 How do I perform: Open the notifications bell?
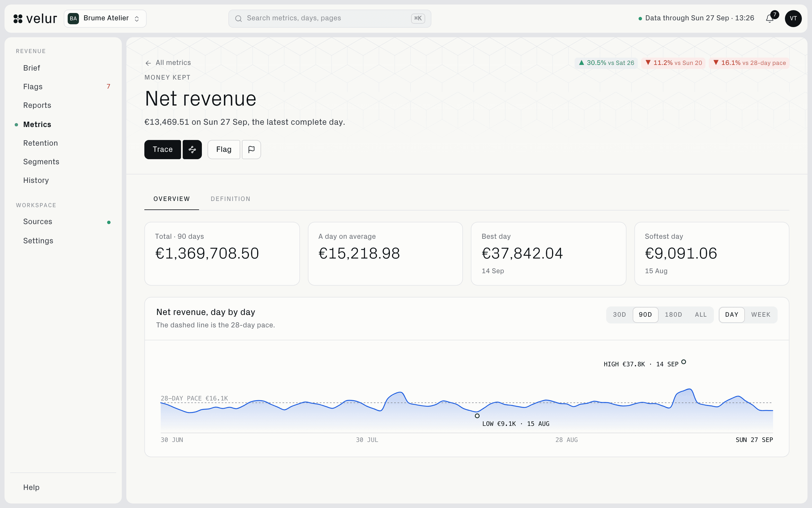770,18
